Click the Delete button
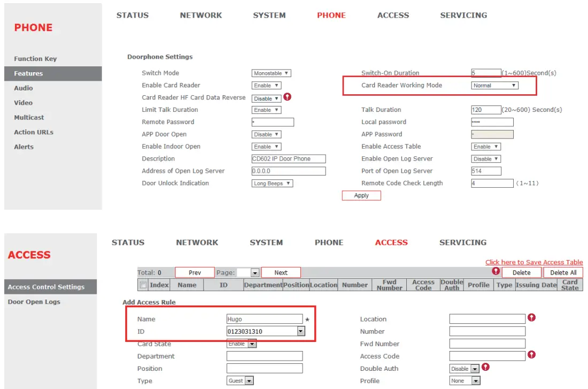 (522, 272)
